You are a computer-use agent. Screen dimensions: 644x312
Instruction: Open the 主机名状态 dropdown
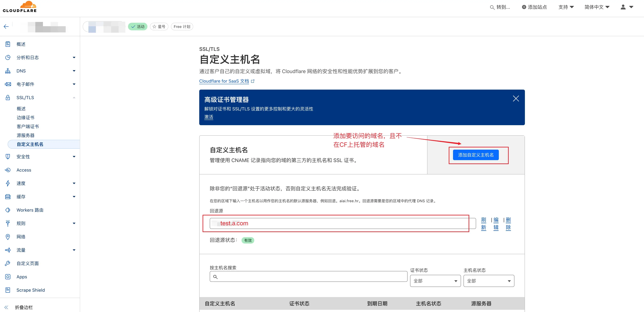tap(489, 281)
